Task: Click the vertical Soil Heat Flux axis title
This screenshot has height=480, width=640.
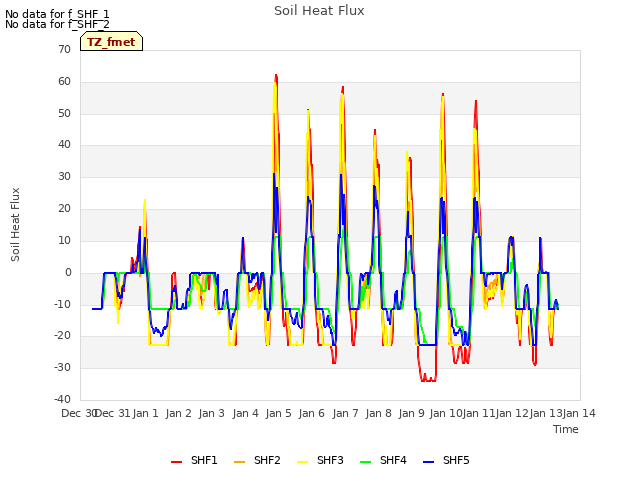Action: pos(15,224)
